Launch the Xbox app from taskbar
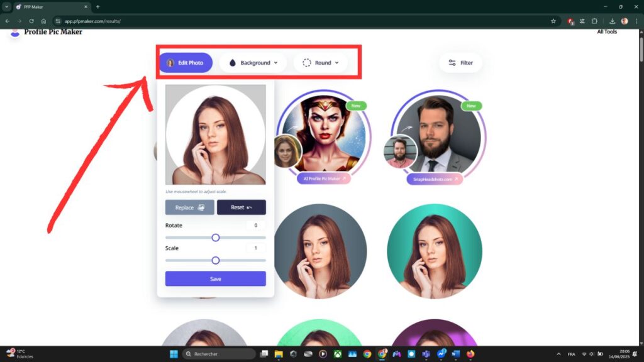The image size is (644, 362). (x=338, y=354)
